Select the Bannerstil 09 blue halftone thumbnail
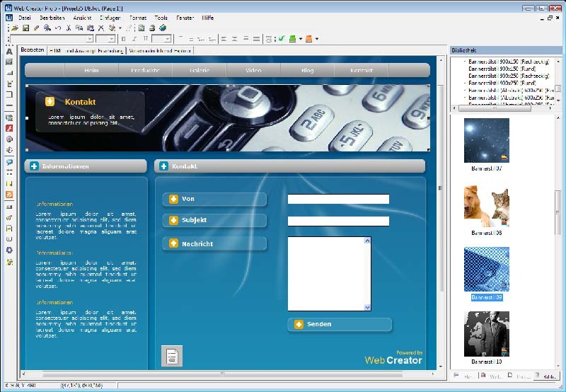Image resolution: width=566 pixels, height=392 pixels. pyautogui.click(x=487, y=270)
